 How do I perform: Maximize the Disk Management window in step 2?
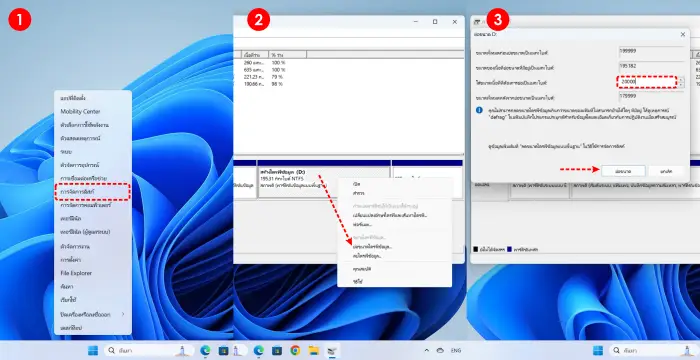435,21
